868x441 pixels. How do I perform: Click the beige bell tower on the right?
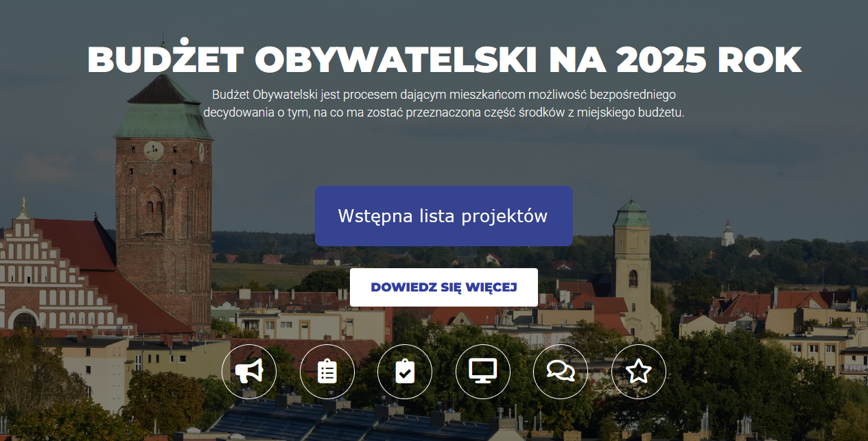(632, 267)
